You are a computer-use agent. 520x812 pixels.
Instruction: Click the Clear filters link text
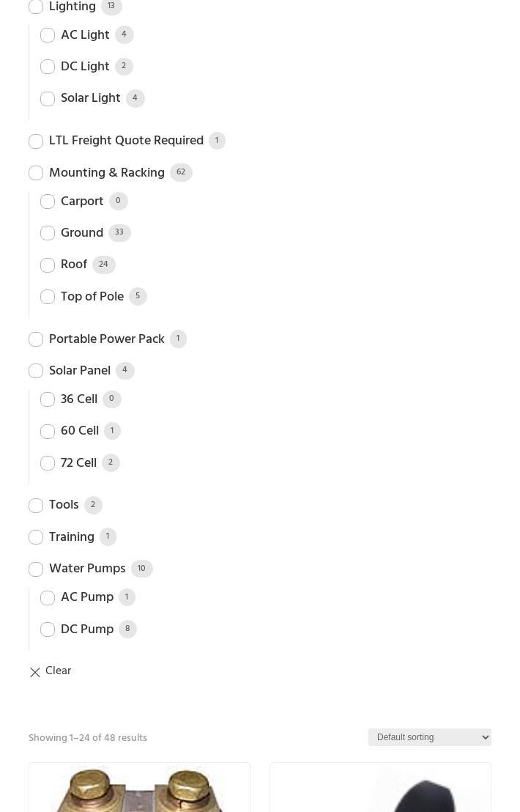[x=58, y=671]
